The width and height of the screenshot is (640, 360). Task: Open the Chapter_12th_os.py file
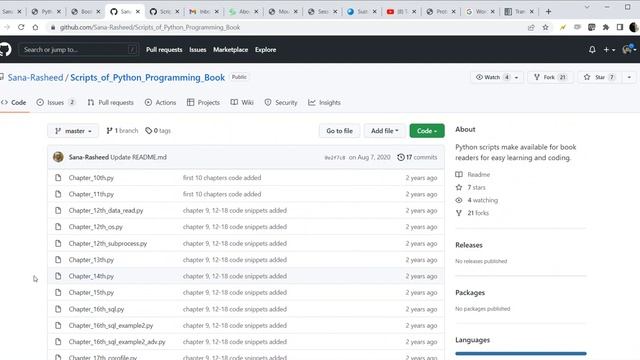96,227
